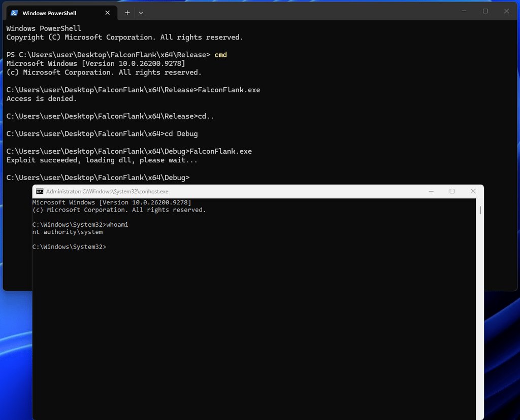Screen dimensions: 520x420
Task: Click the Debug>FalconFlank.exe command line
Action: tap(129, 151)
